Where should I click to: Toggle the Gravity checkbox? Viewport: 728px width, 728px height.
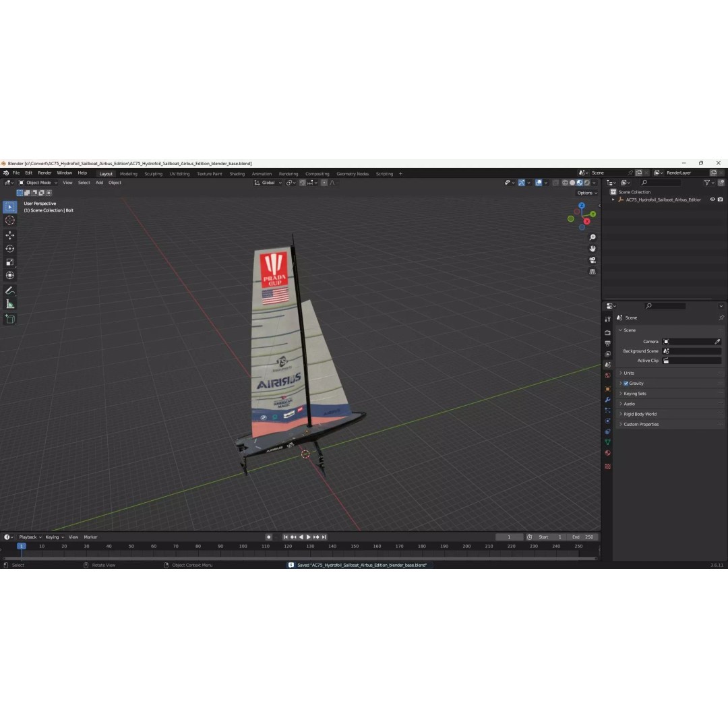click(626, 384)
